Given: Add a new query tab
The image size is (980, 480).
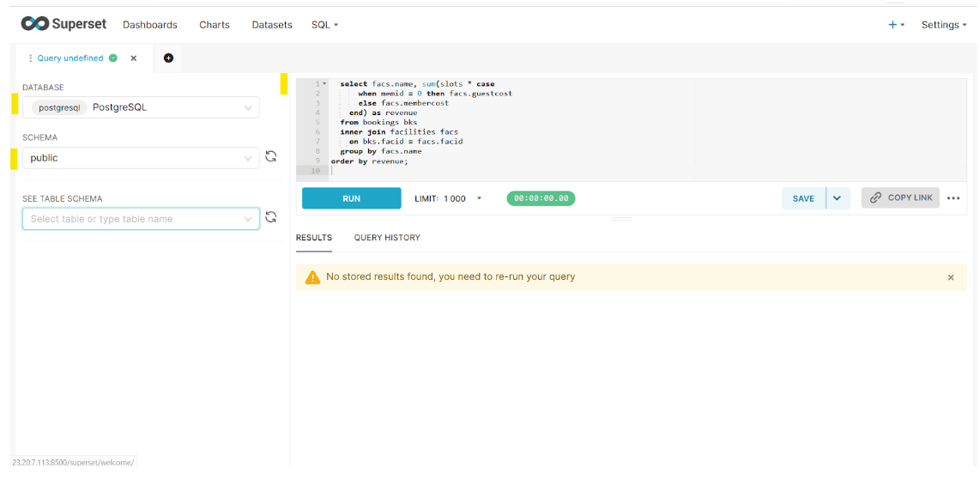Looking at the screenshot, I should click(168, 58).
